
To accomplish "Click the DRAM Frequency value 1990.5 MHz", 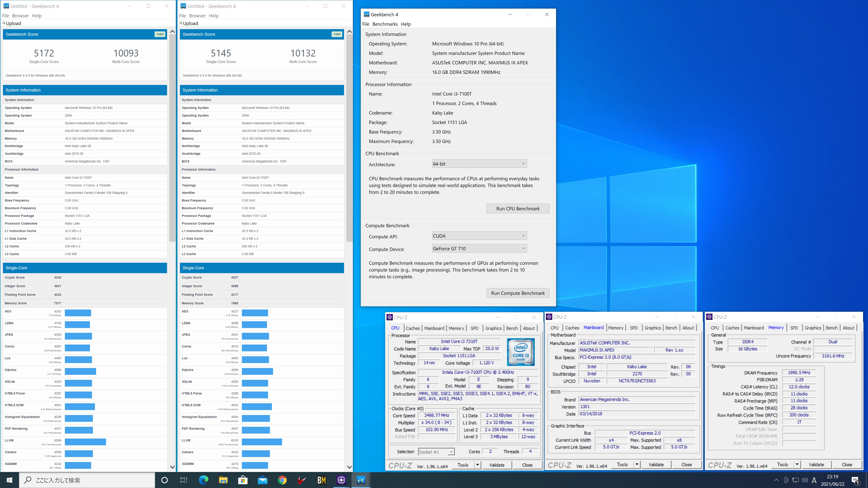I will (799, 373).
